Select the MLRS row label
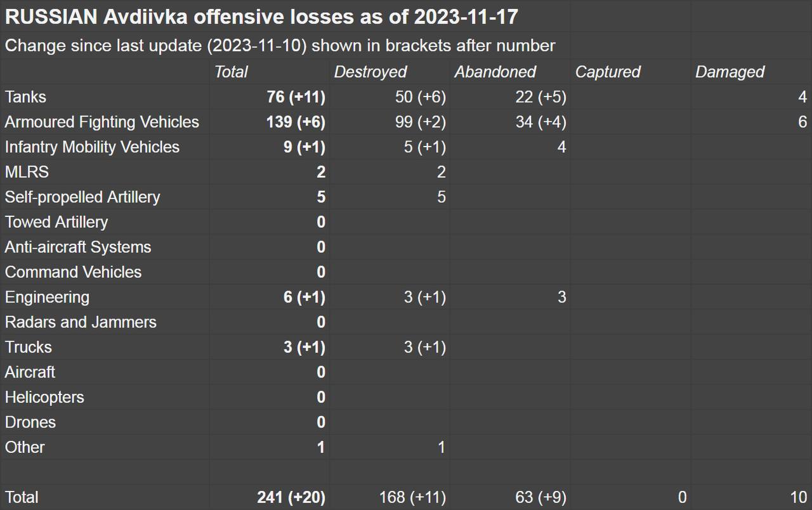This screenshot has width=812, height=510. [x=27, y=172]
